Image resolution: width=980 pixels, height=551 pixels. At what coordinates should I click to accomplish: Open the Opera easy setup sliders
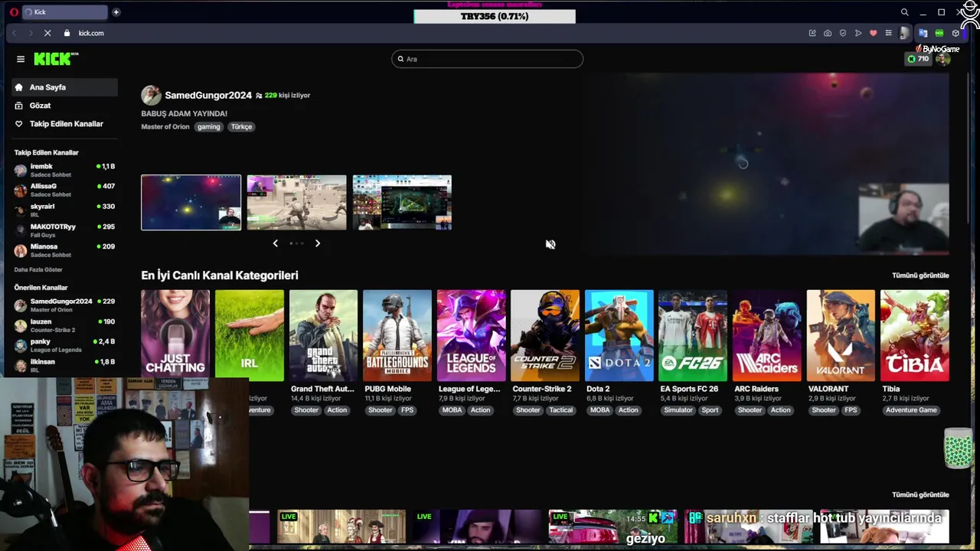pyautogui.click(x=888, y=33)
